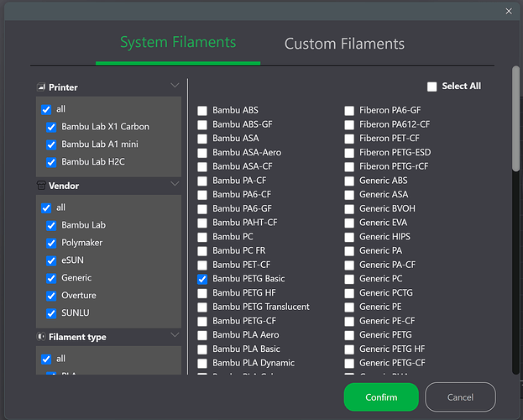Collapse the Printer section chevron
The width and height of the screenshot is (523, 420).
[x=175, y=86]
